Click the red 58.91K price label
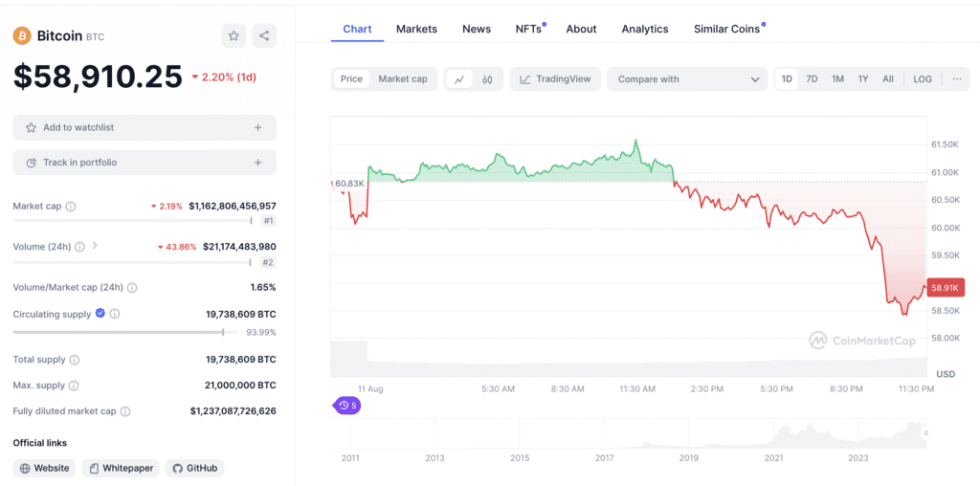 coord(947,288)
